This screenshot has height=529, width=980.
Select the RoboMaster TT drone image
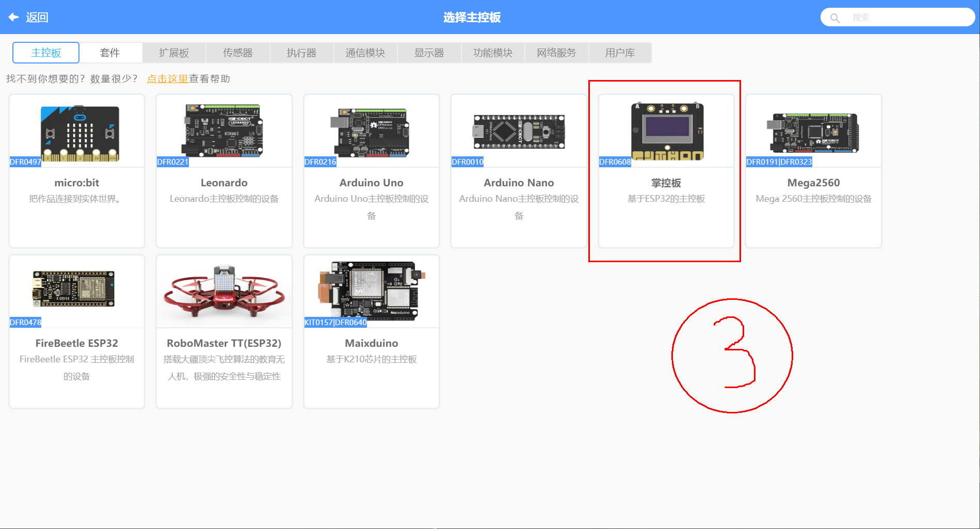(224, 292)
